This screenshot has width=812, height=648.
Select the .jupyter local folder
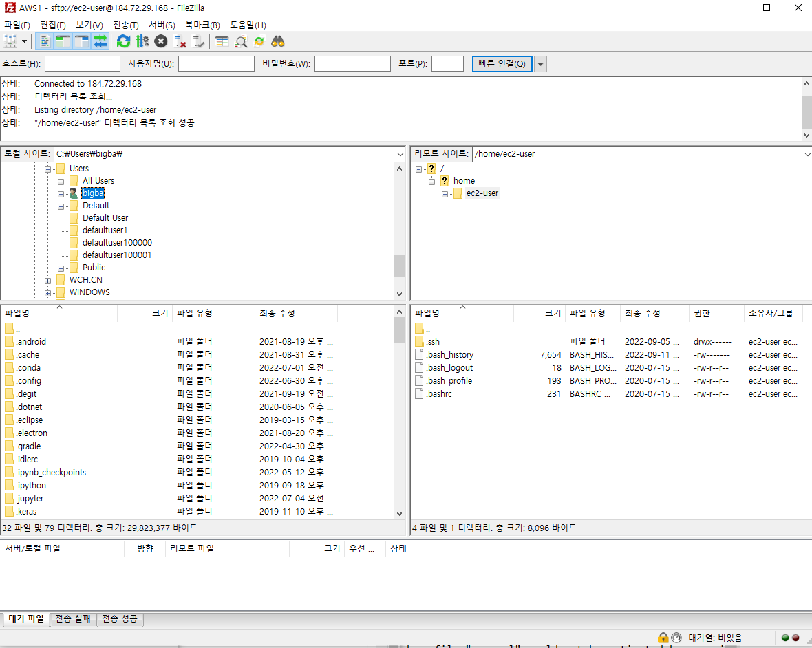point(30,499)
